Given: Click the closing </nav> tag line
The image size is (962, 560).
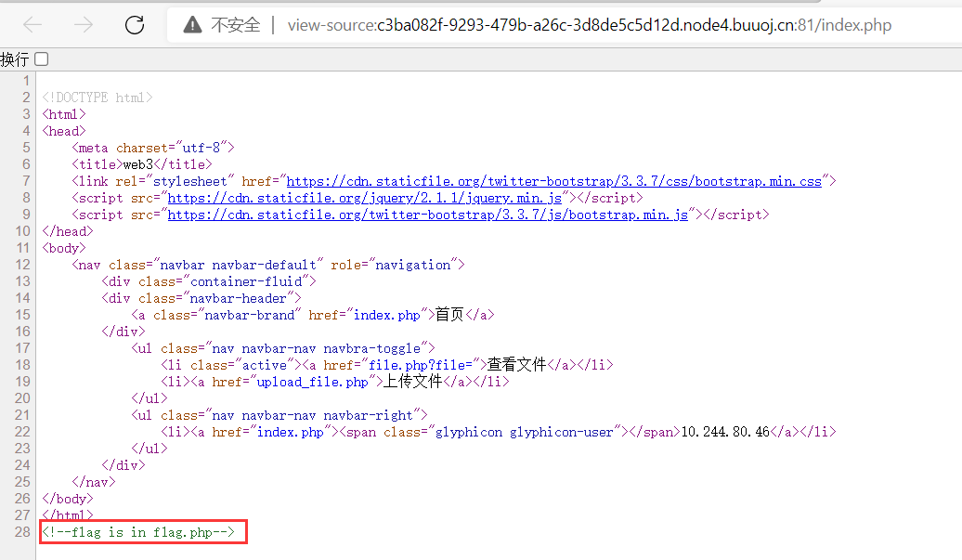Looking at the screenshot, I should 93,482.
